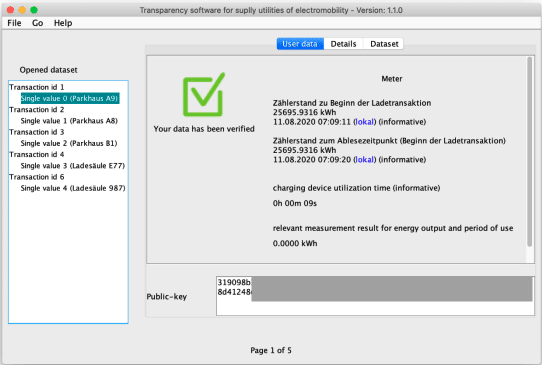
Task: Select Single value 1 (Parkhaus A8)
Action: (x=69, y=121)
